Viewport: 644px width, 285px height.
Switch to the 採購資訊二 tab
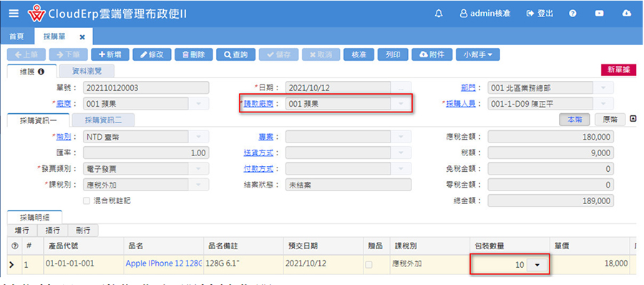click(103, 120)
